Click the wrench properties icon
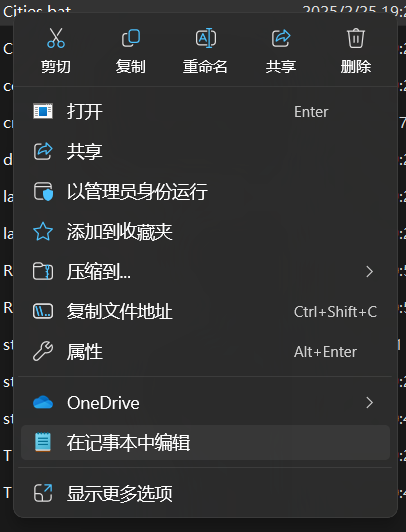 (43, 351)
